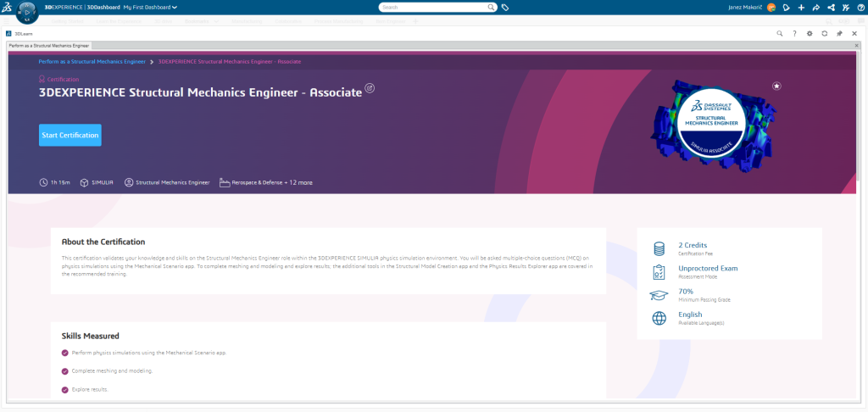Pin the 3DLearn widget

click(839, 34)
